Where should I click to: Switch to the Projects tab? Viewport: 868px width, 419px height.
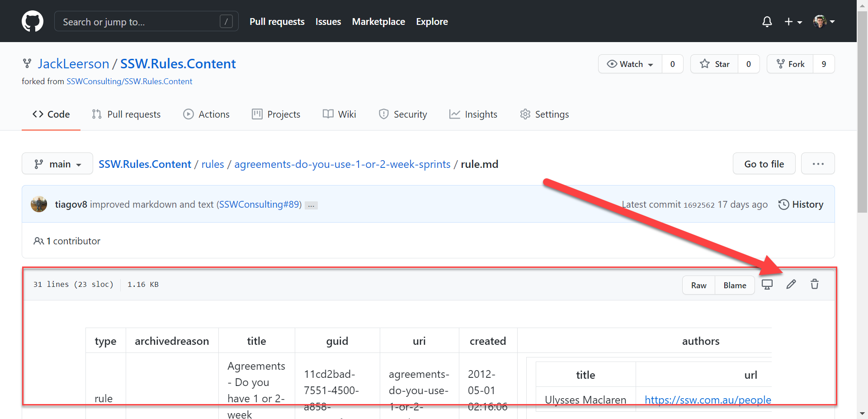click(276, 114)
